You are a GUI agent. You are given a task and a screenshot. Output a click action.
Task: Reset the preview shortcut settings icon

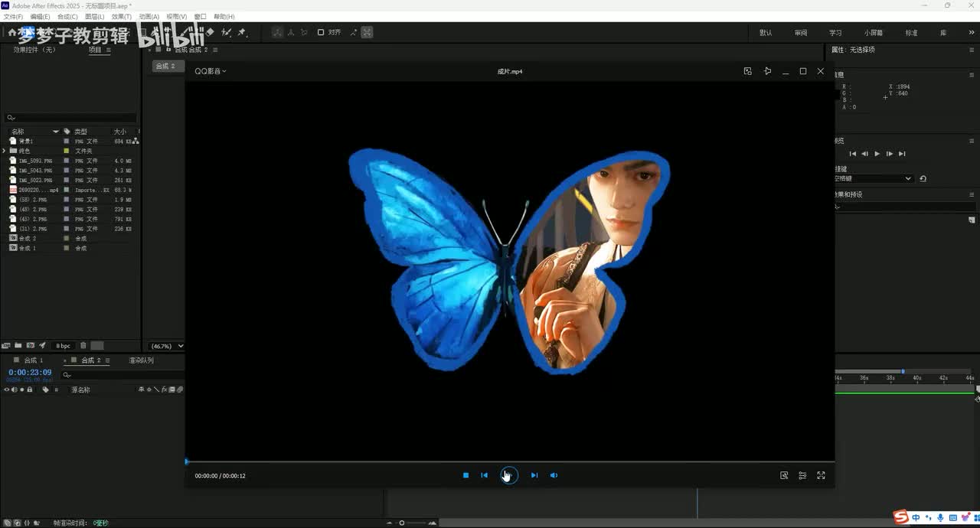pos(923,178)
